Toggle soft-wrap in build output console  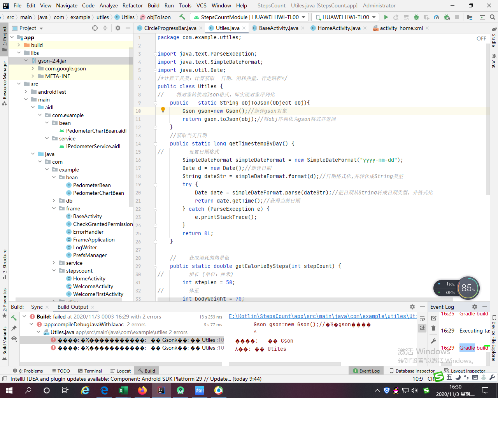tap(422, 318)
